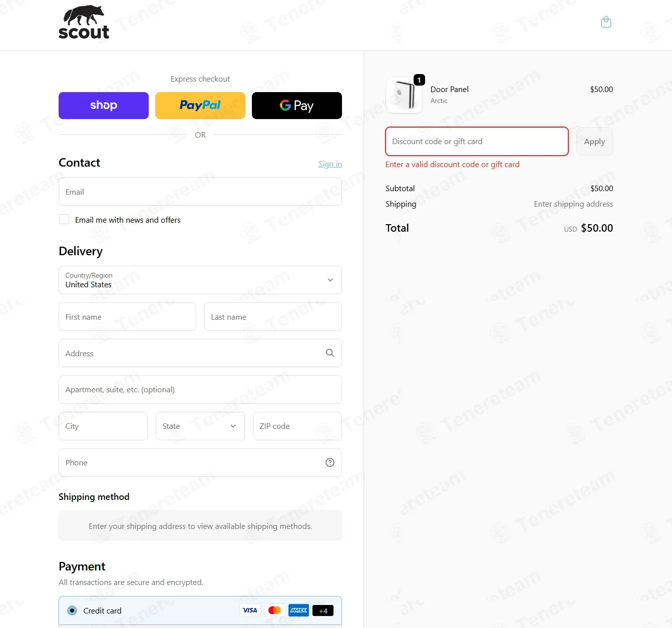
Task: Focus the Discount code or gift card field
Action: (x=477, y=142)
